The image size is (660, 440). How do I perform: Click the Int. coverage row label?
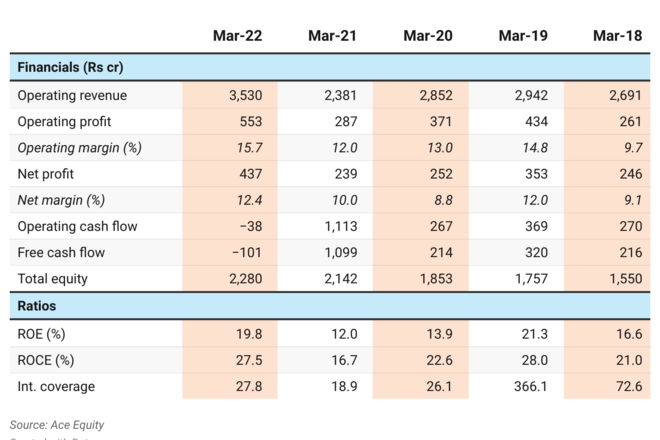pyautogui.click(x=56, y=385)
